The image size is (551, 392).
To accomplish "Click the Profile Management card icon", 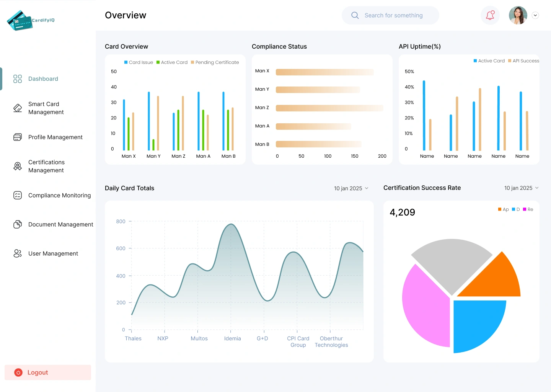I will 18,137.
